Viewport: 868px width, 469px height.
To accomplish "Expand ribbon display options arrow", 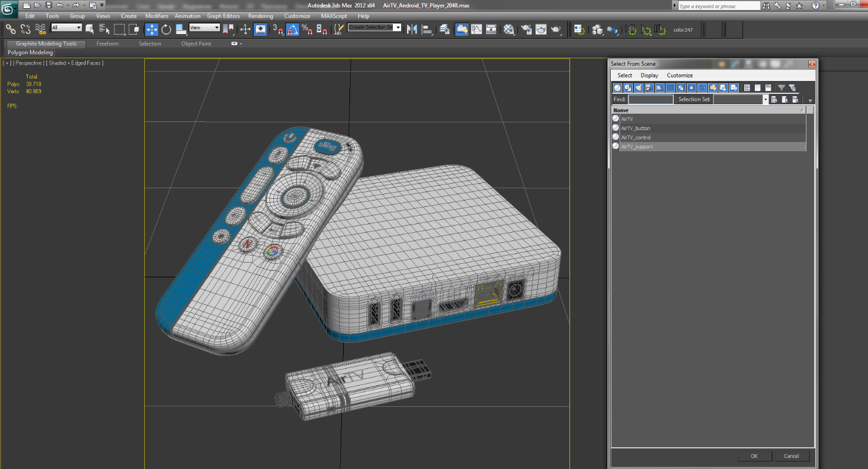I will point(240,43).
